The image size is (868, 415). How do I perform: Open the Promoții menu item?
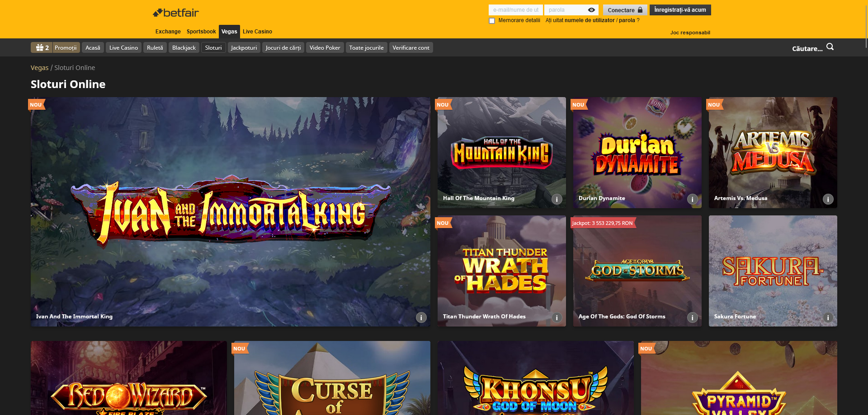coord(66,47)
